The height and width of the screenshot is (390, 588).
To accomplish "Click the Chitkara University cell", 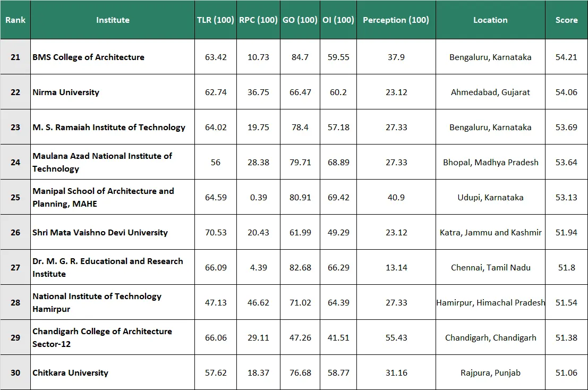I will (x=70, y=372).
